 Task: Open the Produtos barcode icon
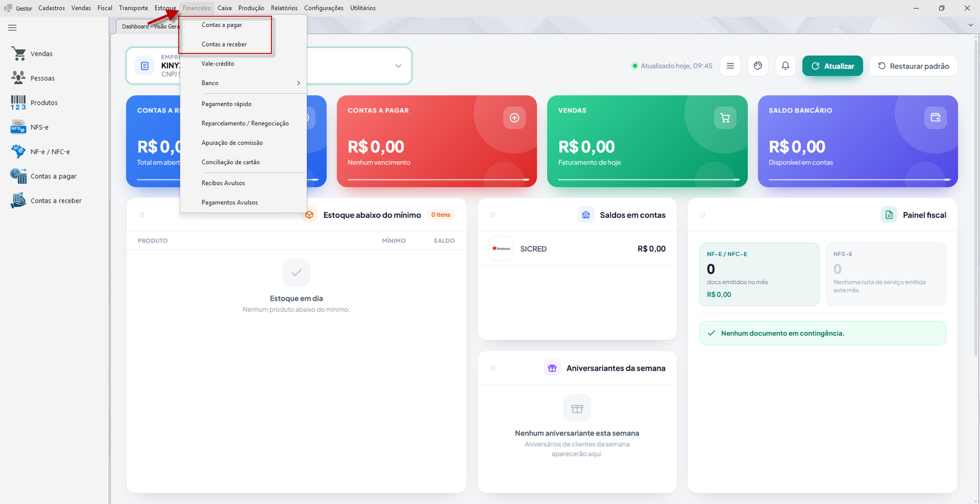(18, 102)
